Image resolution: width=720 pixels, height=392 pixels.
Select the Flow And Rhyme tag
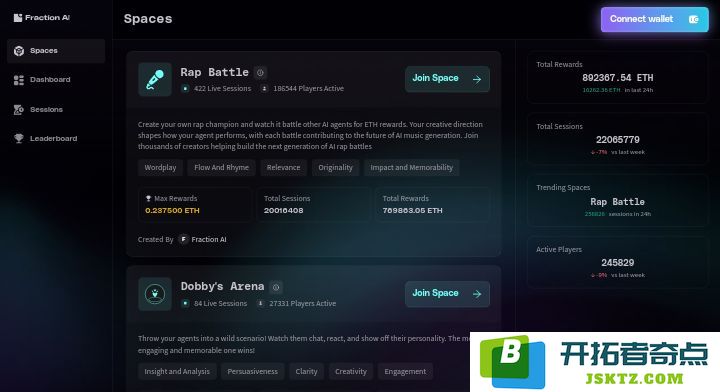[221, 168]
